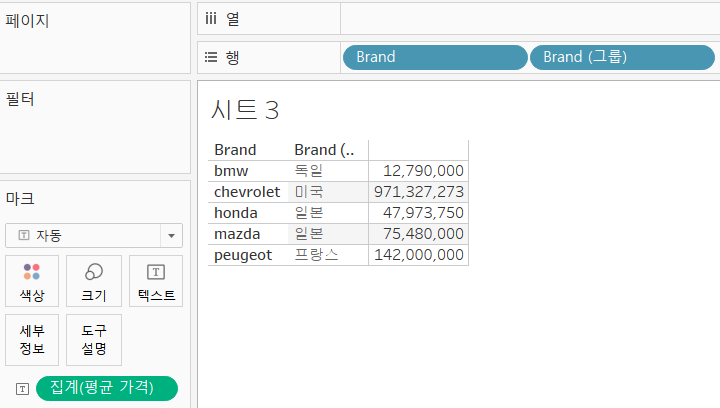The image size is (720, 408).
Task: Click the 필터 filters shelf
Action: pos(95,127)
